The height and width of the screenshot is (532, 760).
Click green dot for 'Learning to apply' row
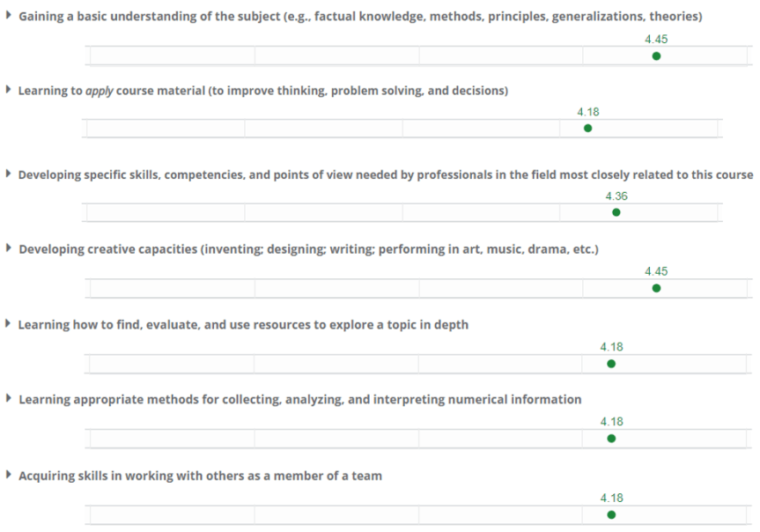(588, 129)
